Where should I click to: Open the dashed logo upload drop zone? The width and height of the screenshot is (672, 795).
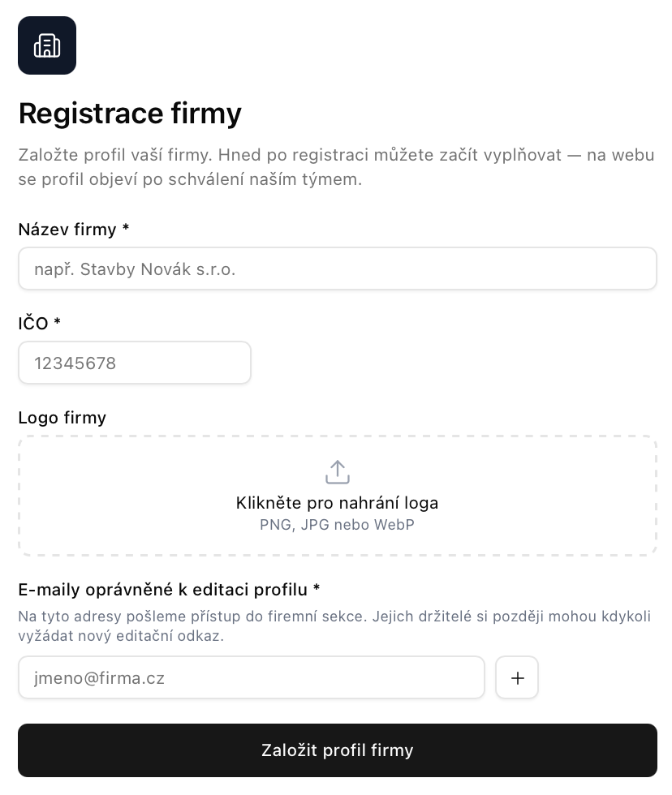[x=338, y=496]
